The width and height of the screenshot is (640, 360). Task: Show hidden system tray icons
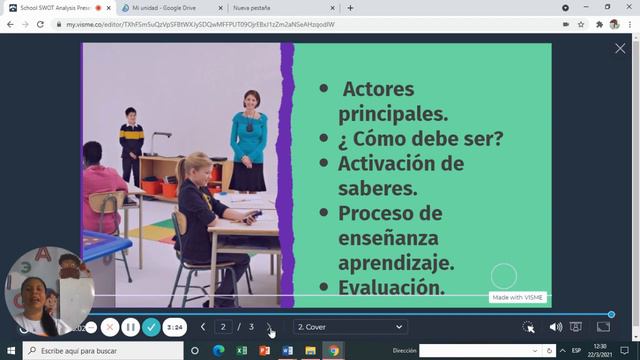pos(563,351)
